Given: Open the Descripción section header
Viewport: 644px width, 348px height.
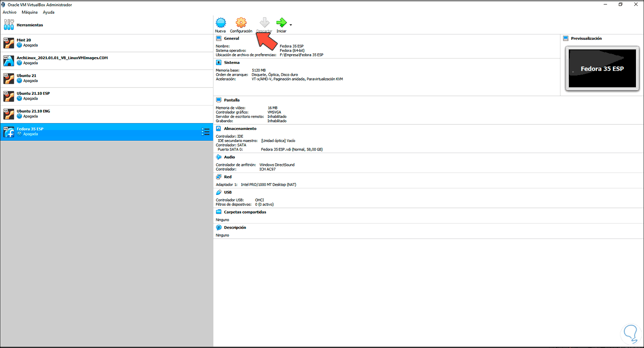Looking at the screenshot, I should click(235, 227).
